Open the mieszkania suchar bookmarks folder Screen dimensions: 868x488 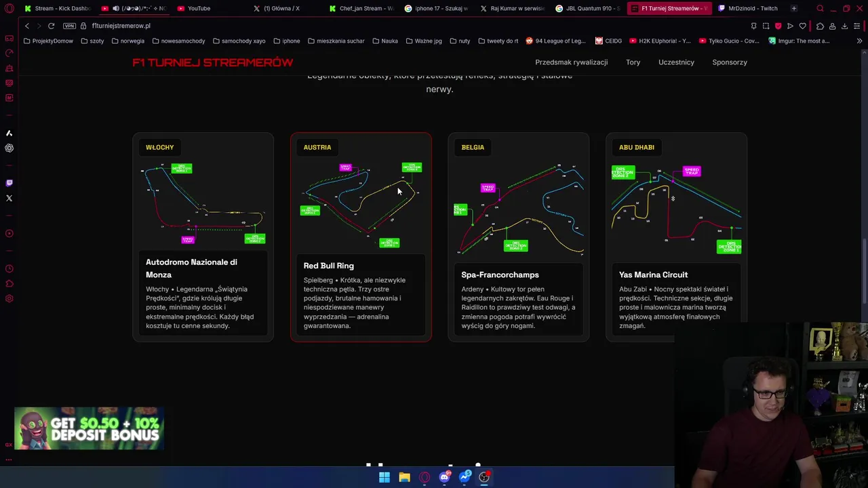point(336,41)
